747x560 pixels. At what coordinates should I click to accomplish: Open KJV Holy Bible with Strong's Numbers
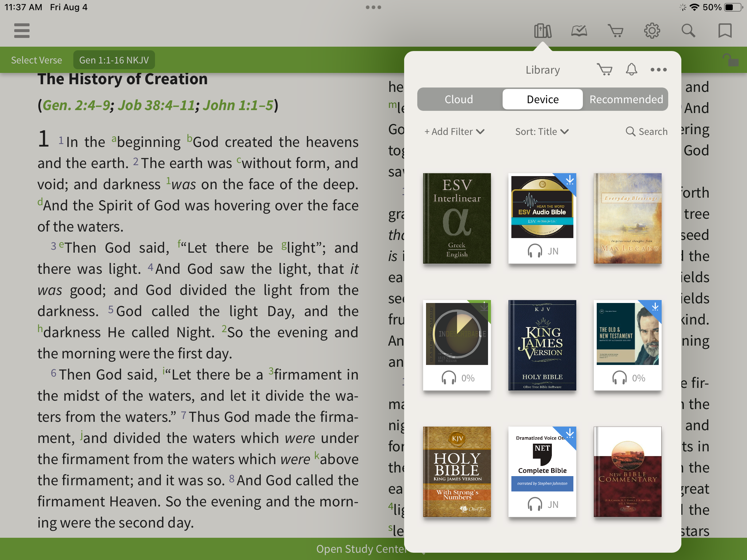point(457,472)
